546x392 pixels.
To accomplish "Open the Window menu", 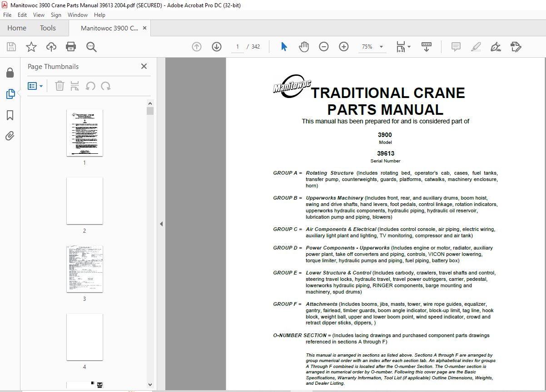I will click(78, 15).
